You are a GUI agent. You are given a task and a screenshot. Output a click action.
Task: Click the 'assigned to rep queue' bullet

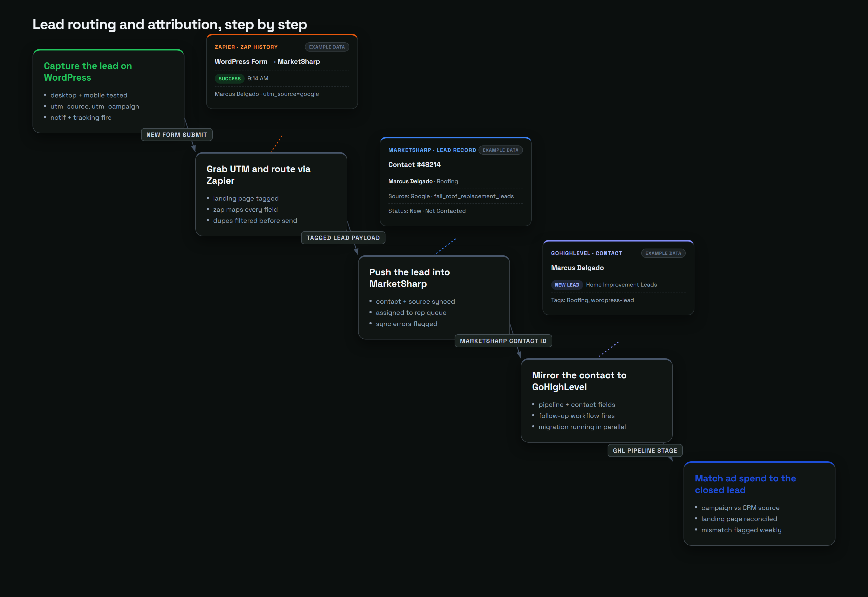[x=411, y=313]
